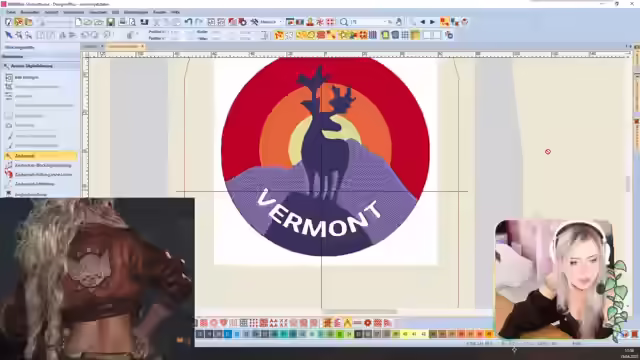
Task: Switch to the first gray document tab
Action: (91, 47)
